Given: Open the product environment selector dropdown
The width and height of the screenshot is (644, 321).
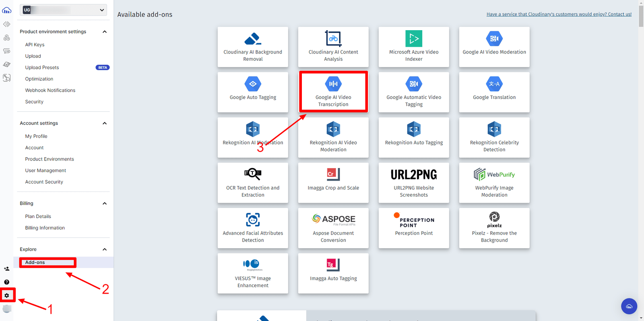Looking at the screenshot, I should 63,10.
